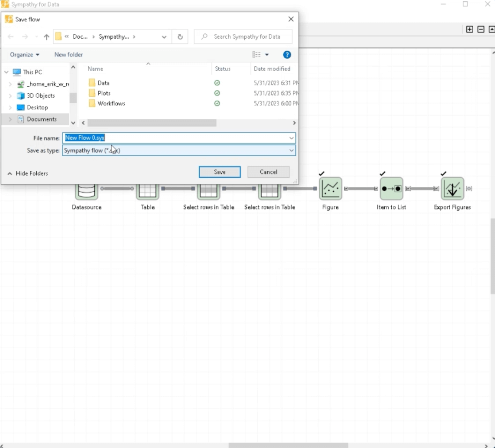
Task: Click the Search Sympathy for Data box
Action: click(x=243, y=37)
